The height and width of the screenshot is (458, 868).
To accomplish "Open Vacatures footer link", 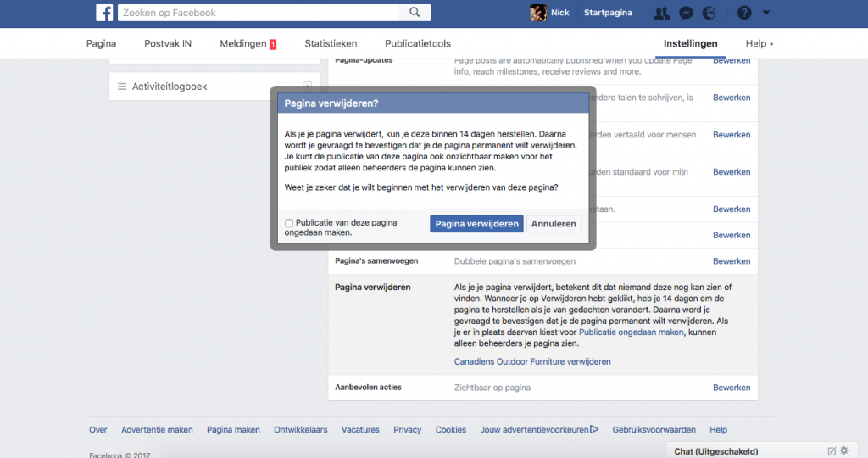I will pos(360,430).
